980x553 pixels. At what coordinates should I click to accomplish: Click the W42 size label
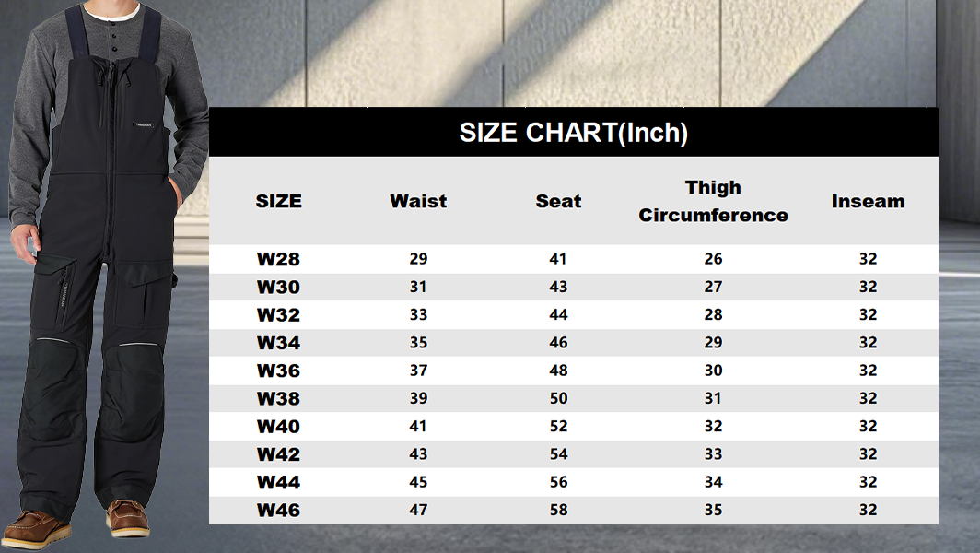pos(278,453)
